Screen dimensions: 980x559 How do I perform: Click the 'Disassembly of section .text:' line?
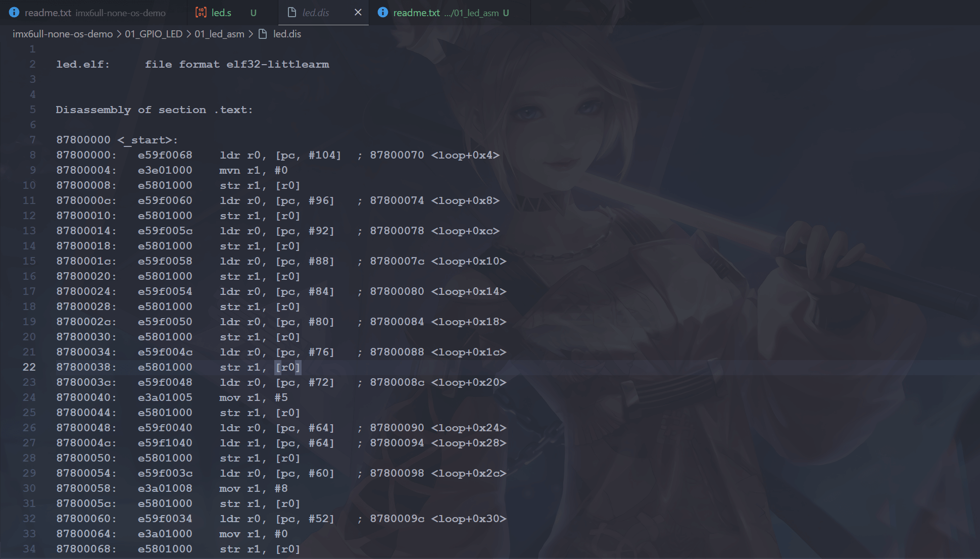[x=154, y=110]
